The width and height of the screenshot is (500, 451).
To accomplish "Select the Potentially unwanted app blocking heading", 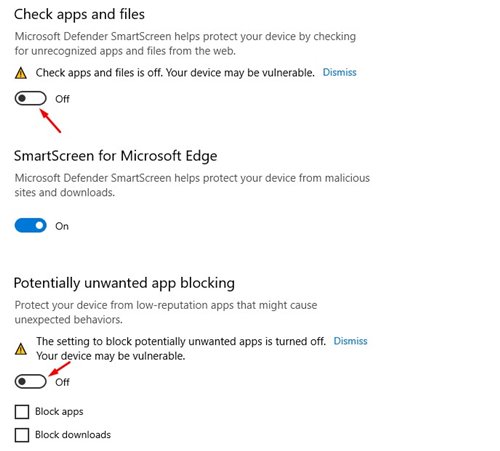I will [x=124, y=283].
